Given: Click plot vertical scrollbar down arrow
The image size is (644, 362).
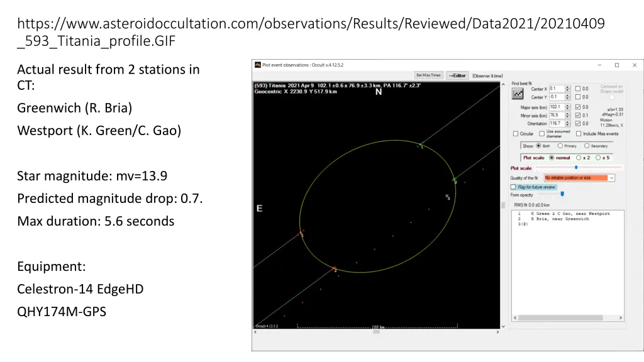Looking at the screenshot, I should 503,327.
